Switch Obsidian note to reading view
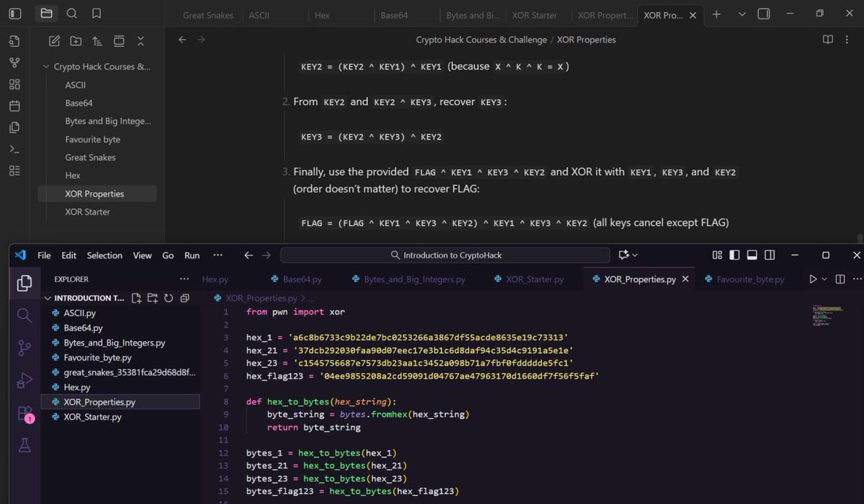The image size is (864, 504). tap(828, 40)
